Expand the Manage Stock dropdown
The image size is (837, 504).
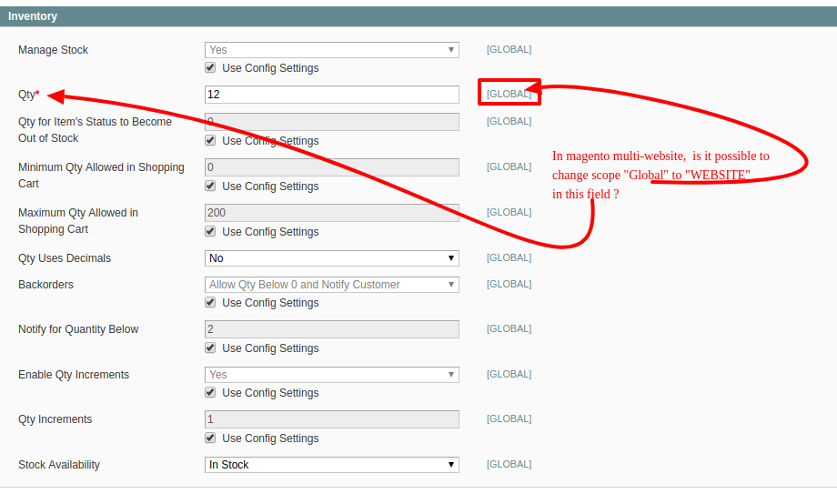[331, 50]
